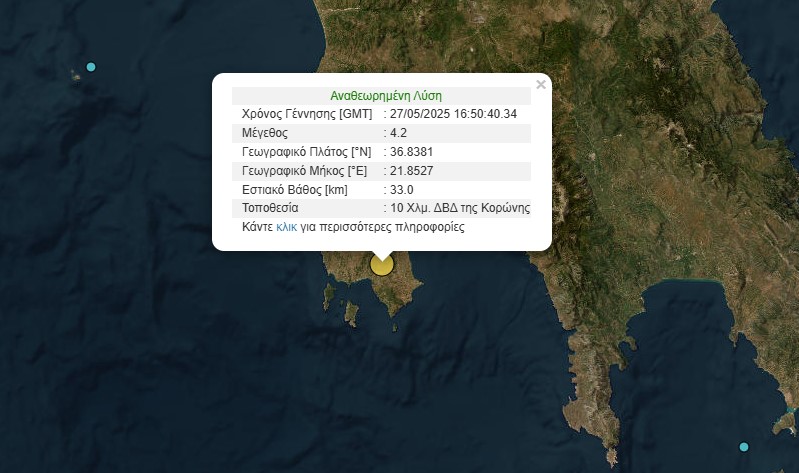Click the 'Μέγεθος' label
Image resolution: width=799 pixels, height=473 pixels.
265,133
